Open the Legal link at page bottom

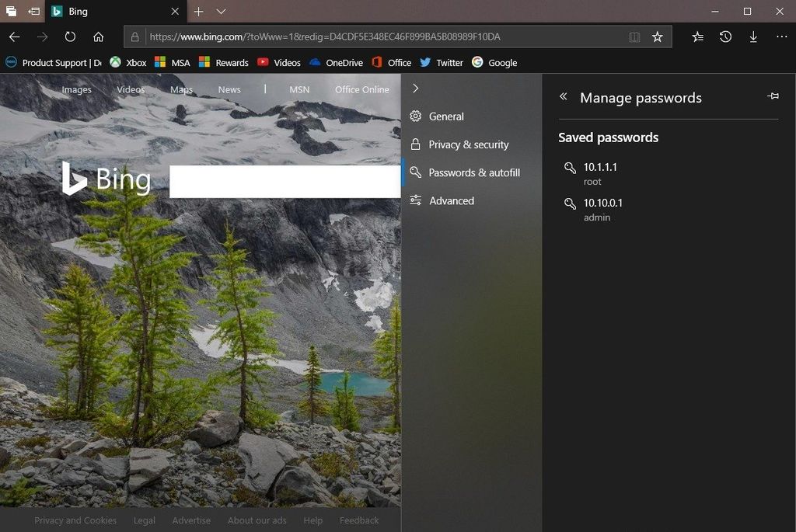click(x=144, y=520)
